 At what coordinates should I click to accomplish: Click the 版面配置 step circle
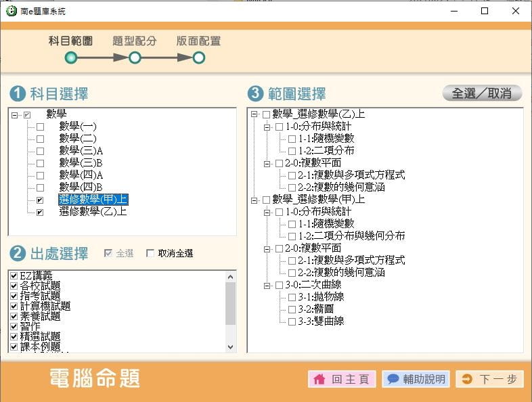pyautogui.click(x=199, y=58)
